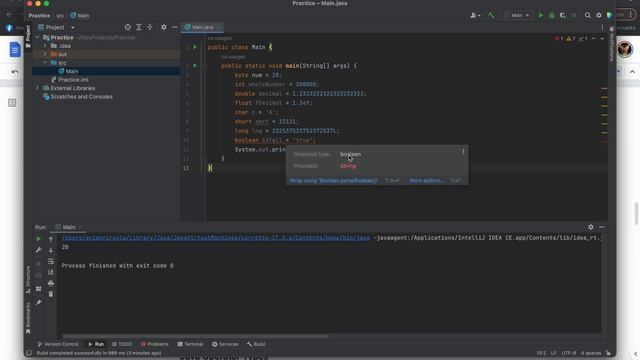Open Run panel settings gear
Screen dimensions: 640x360
click(591, 227)
